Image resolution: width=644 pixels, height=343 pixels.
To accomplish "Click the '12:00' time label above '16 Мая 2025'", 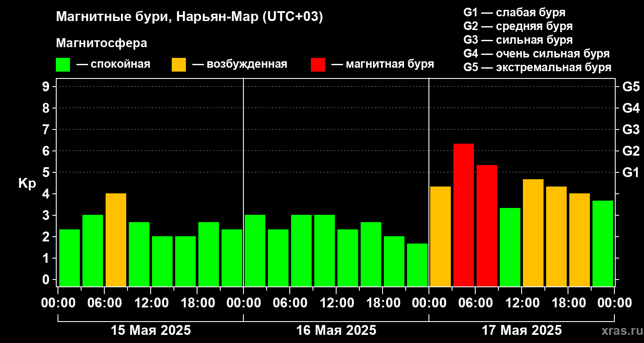I will [x=336, y=303].
